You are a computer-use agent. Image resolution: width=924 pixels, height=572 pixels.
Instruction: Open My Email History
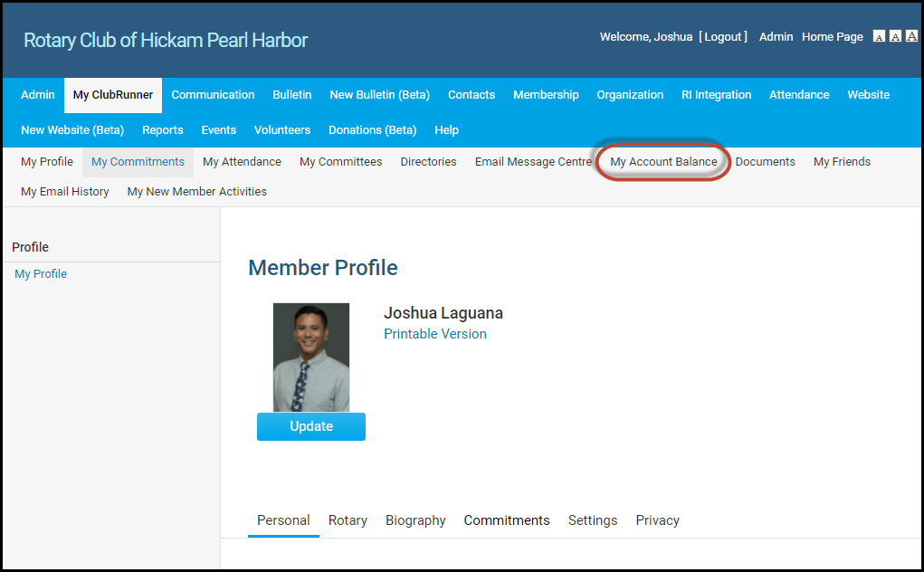click(65, 192)
